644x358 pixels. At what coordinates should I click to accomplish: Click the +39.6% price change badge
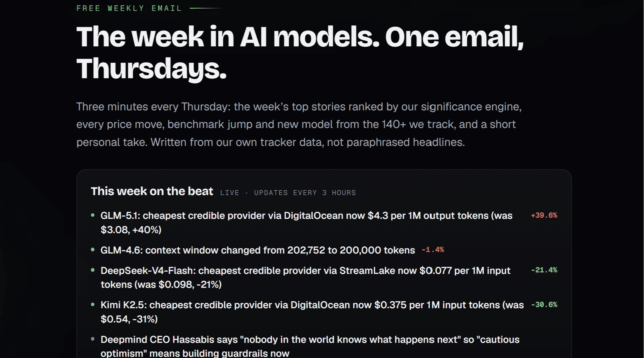coord(544,215)
